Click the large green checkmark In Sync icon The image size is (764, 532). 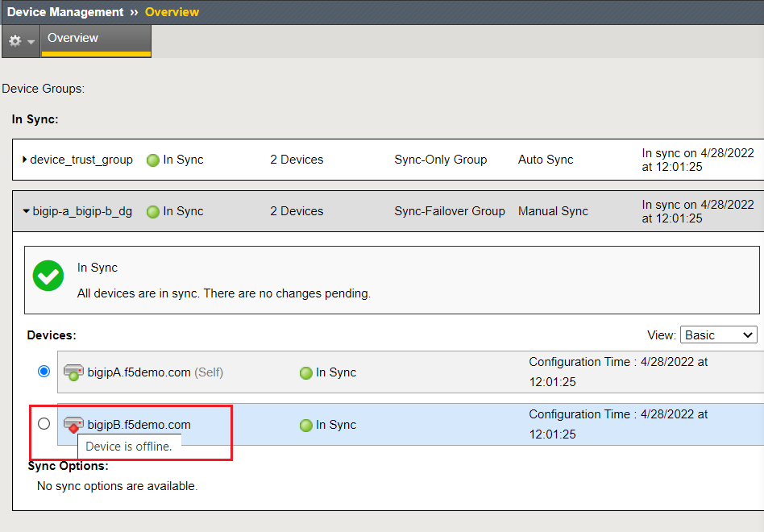(48, 276)
